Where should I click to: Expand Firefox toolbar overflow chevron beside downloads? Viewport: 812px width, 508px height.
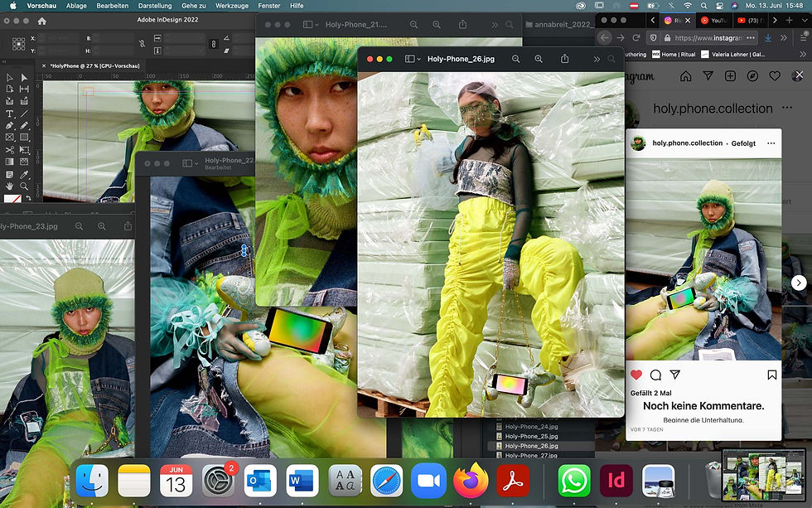point(784,38)
